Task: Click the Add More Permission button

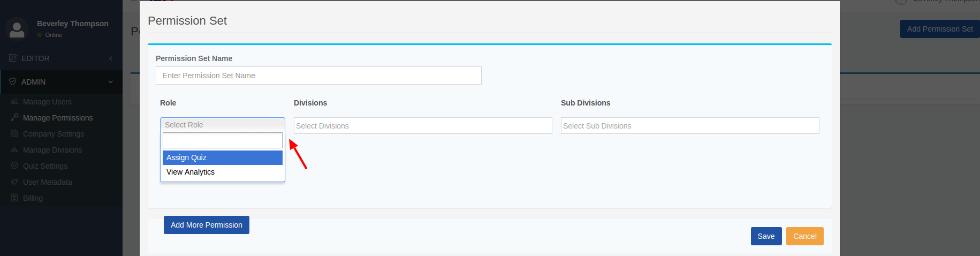Action: point(206,225)
